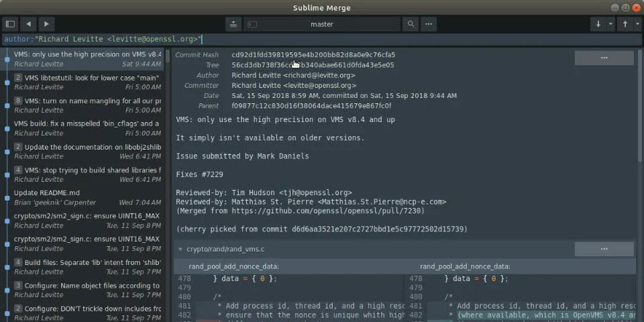Select 'Update README.md' commit by Brian Carpenter
Viewport: 644px width, 322px height.
pyautogui.click(x=82, y=197)
